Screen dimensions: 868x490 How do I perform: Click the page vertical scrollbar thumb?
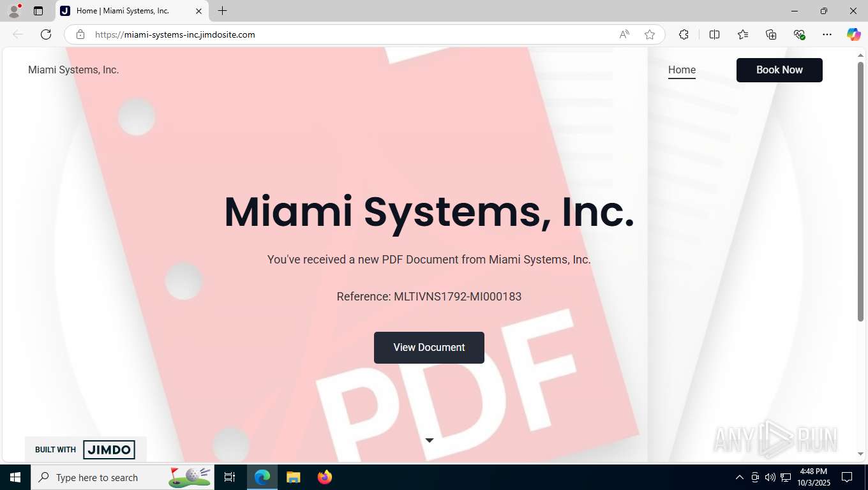tap(860, 190)
